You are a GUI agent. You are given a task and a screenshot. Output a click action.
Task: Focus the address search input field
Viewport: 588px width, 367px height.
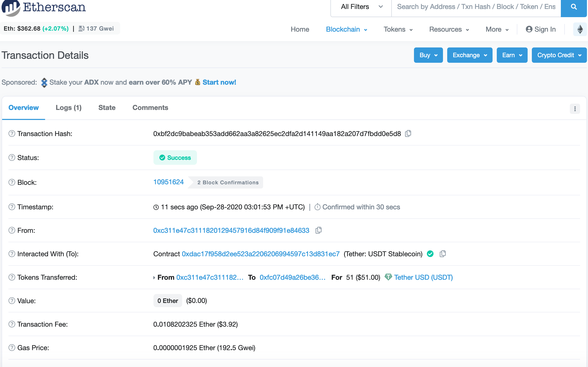tap(476, 7)
